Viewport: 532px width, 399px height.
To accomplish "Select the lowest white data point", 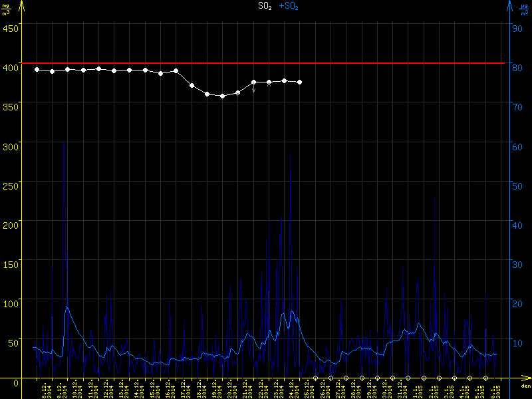I will [222, 96].
